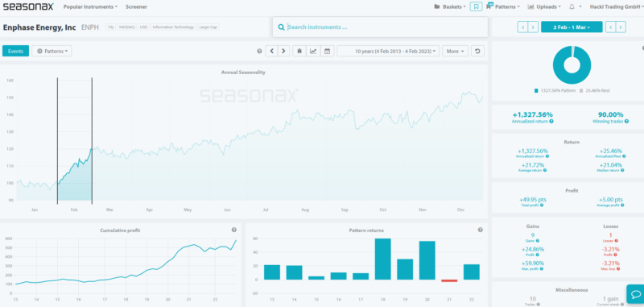Click help icon on Pattern returns panel
This screenshot has height=307, width=644.
click(480, 230)
